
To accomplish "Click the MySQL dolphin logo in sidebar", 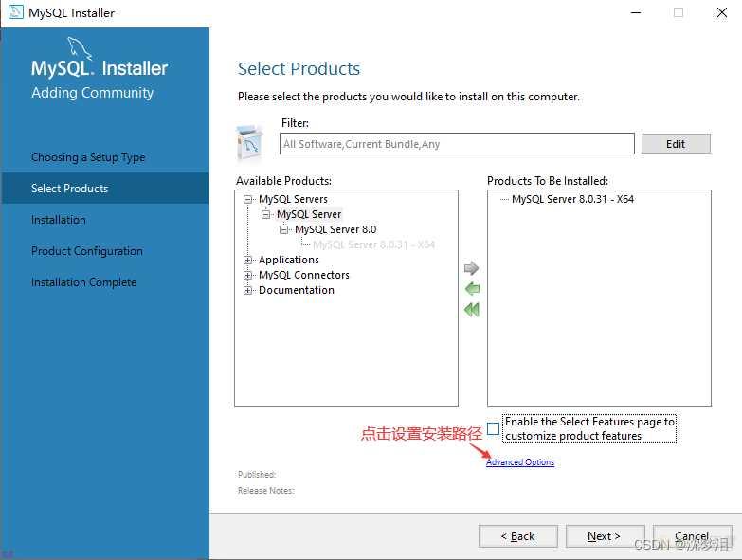I will [79, 47].
